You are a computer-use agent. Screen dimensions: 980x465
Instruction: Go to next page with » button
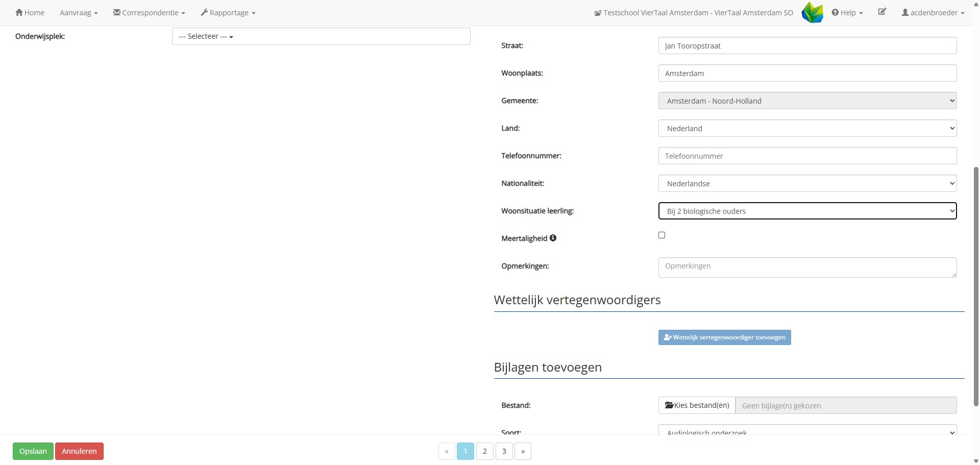click(523, 451)
